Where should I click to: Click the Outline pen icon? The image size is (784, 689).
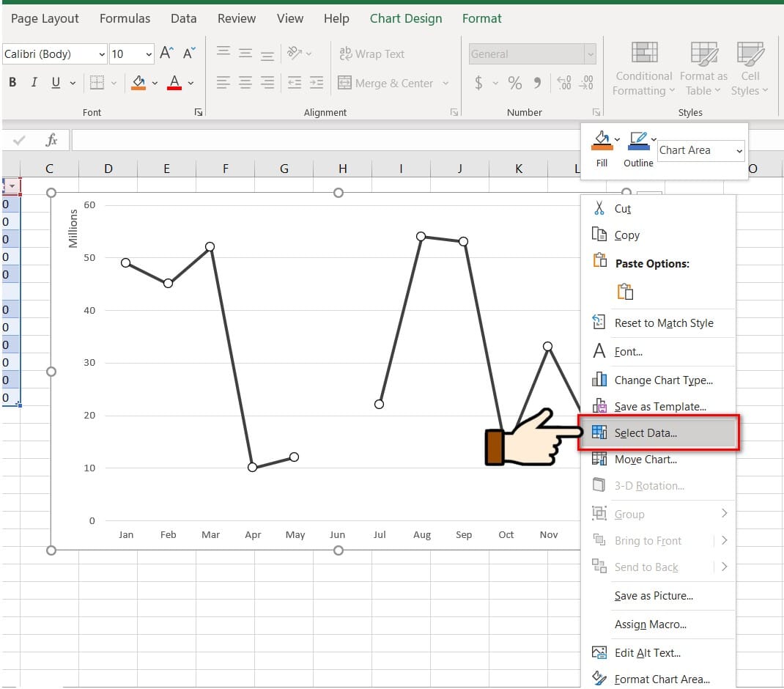click(637, 141)
